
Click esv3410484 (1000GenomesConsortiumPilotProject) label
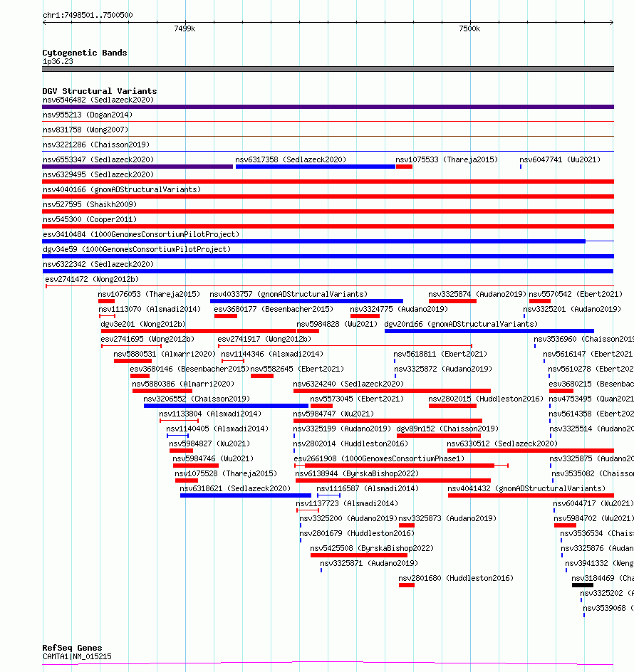coord(141,234)
